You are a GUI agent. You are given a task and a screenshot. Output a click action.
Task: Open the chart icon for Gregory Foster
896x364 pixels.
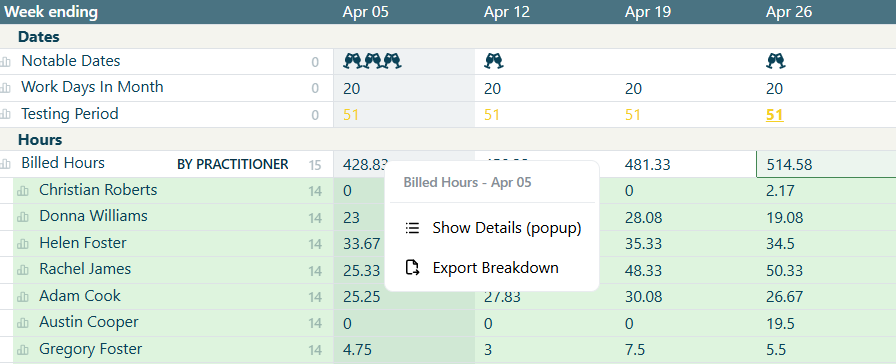23,350
